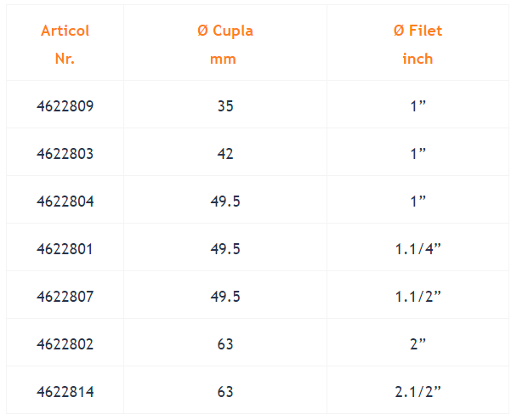Screen dimensions: 517x420
Task: Click the Ø Cupla mm column header
Action: point(225,44)
